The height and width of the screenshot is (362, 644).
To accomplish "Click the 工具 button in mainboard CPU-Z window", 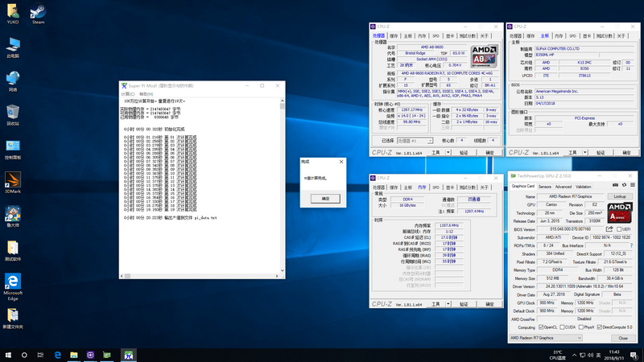I will (x=572, y=153).
